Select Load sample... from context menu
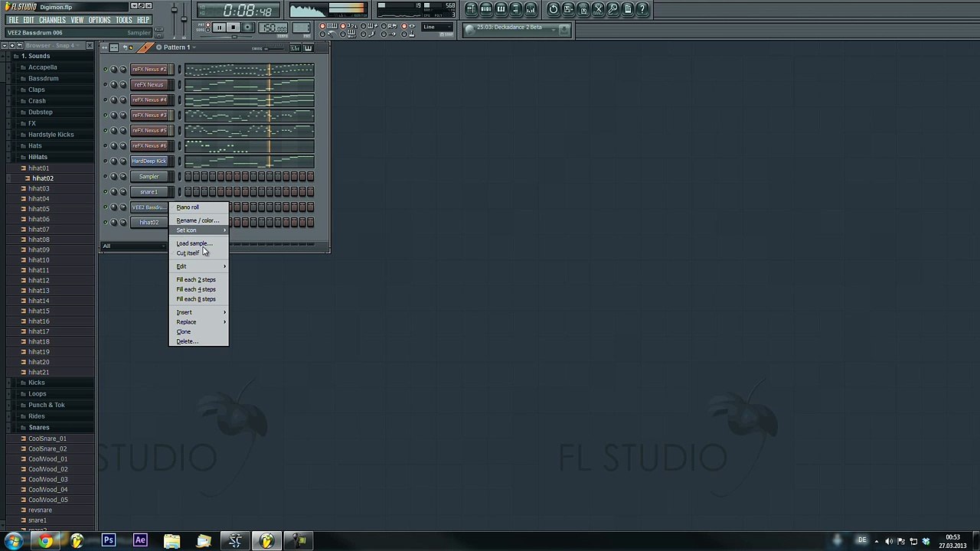This screenshot has width=980, height=551. 198,243
